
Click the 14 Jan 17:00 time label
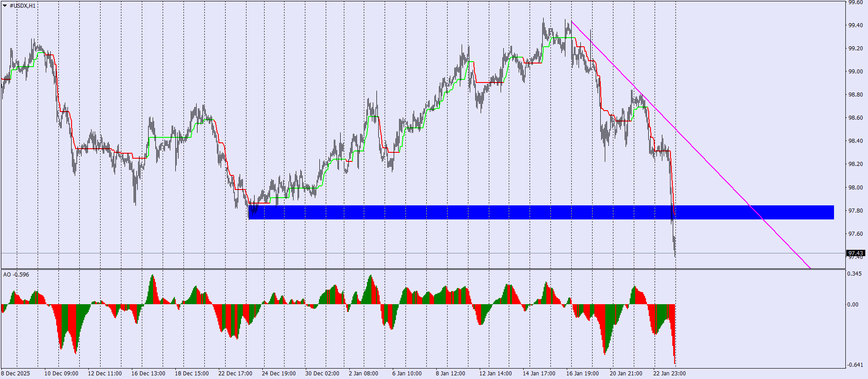coord(539,374)
